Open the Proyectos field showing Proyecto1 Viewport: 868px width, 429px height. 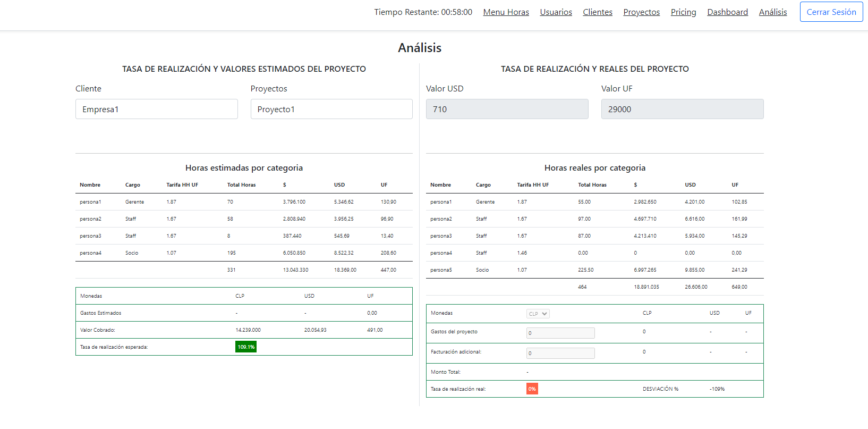point(331,109)
